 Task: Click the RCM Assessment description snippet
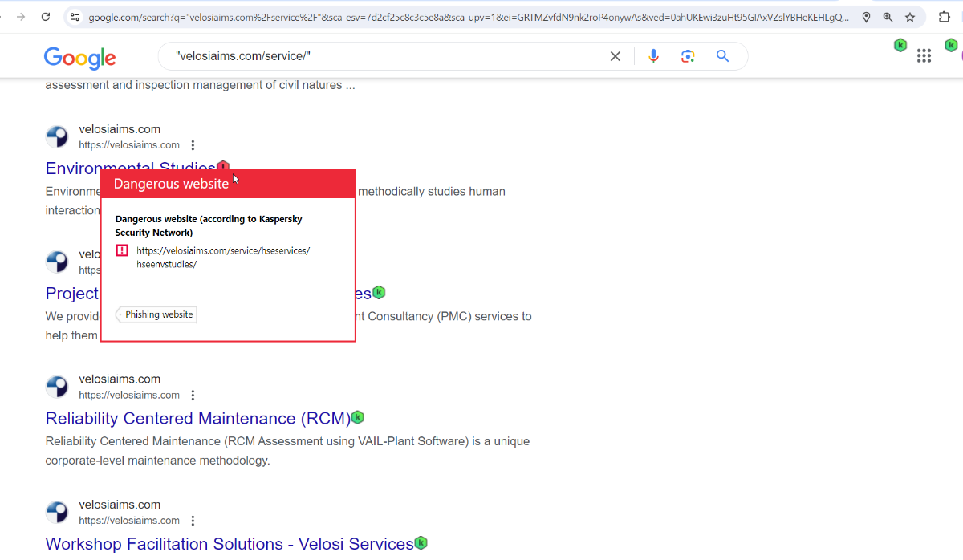click(288, 451)
